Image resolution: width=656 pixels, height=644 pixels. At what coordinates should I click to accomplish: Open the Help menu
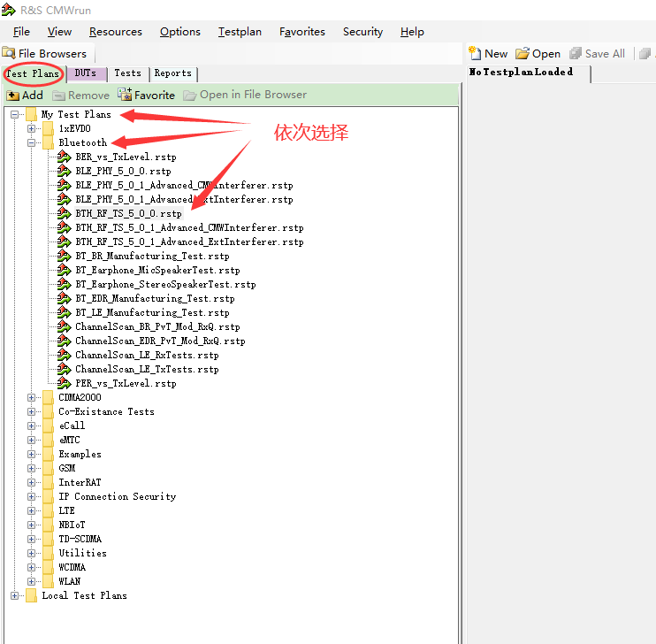[x=412, y=32]
